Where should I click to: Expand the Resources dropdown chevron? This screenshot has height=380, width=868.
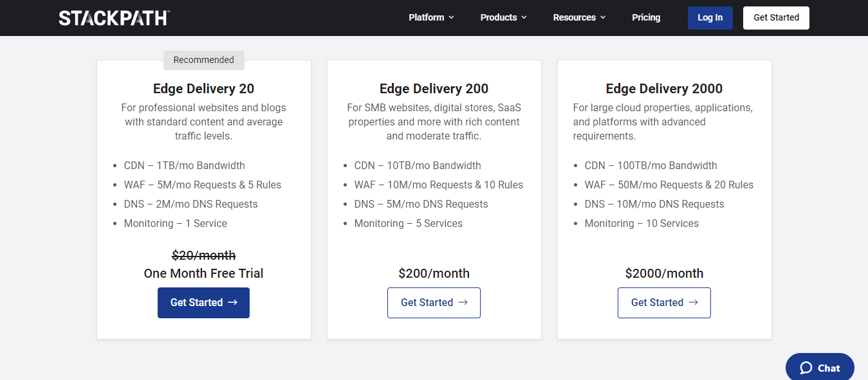click(603, 18)
